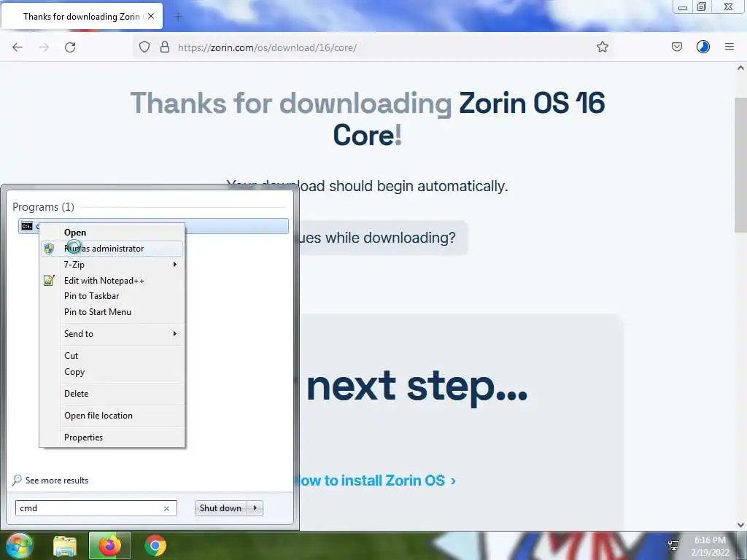The image size is (747, 560).
Task: Click the network tray icon
Action: tap(673, 545)
